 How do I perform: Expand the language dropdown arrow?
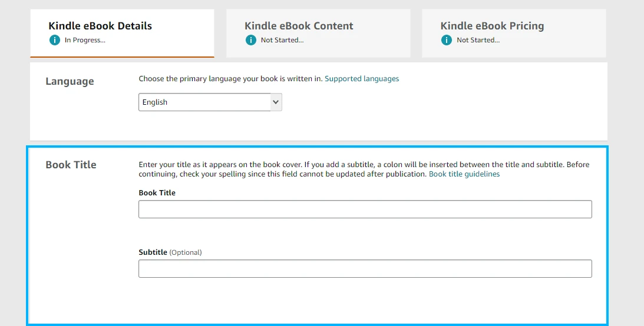tap(275, 102)
